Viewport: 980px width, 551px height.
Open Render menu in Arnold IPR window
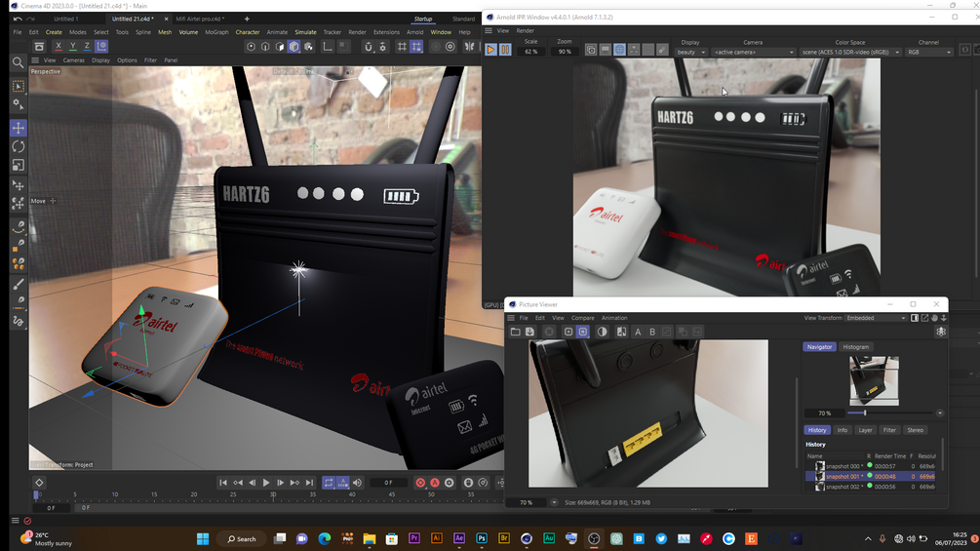click(525, 30)
